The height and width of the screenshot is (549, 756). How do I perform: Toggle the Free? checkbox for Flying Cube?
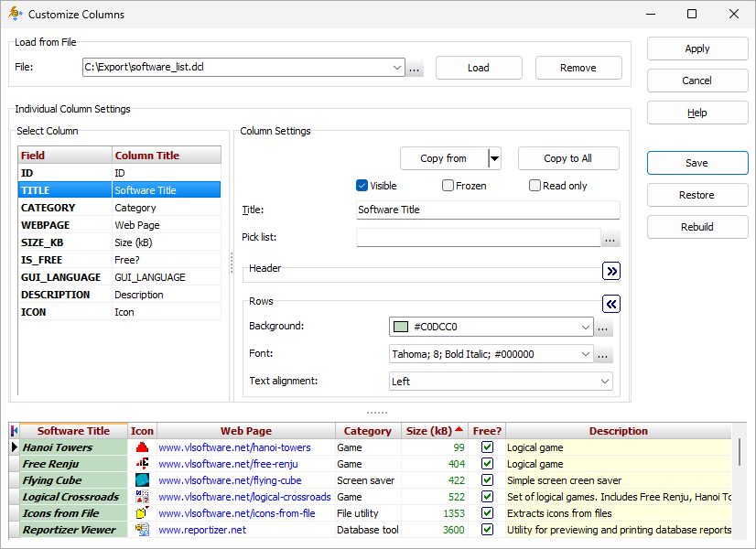coord(487,480)
